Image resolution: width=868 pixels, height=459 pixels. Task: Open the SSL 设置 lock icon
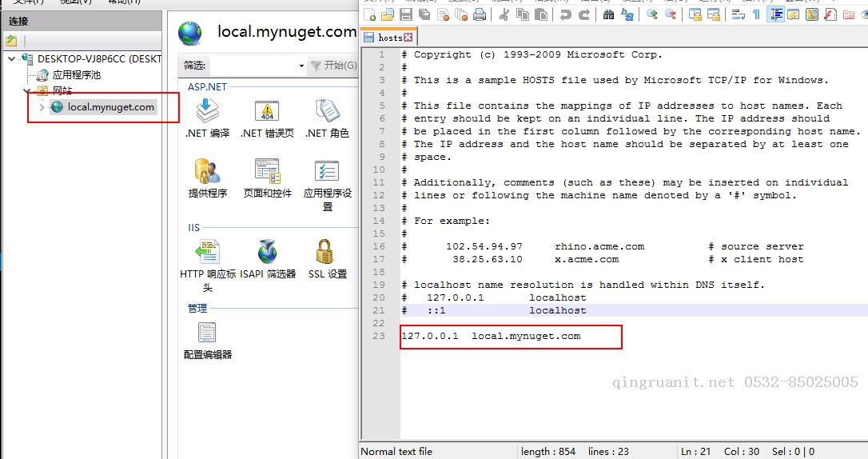[326, 253]
